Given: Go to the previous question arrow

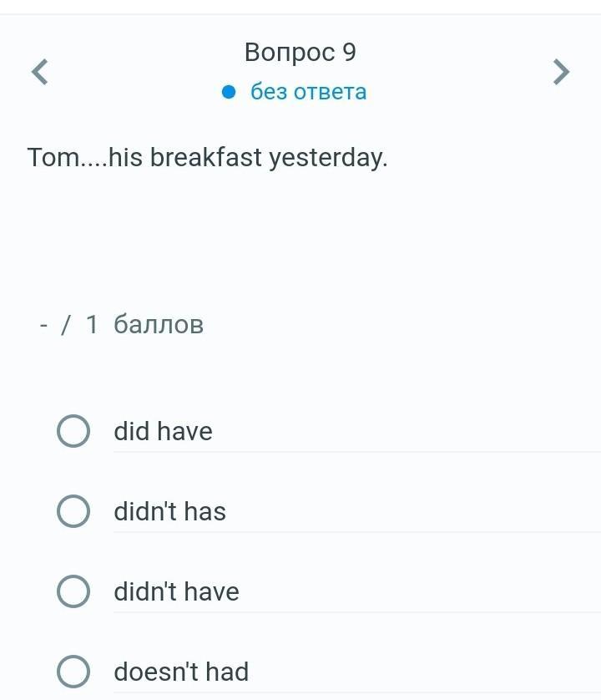Looking at the screenshot, I should pos(40,72).
